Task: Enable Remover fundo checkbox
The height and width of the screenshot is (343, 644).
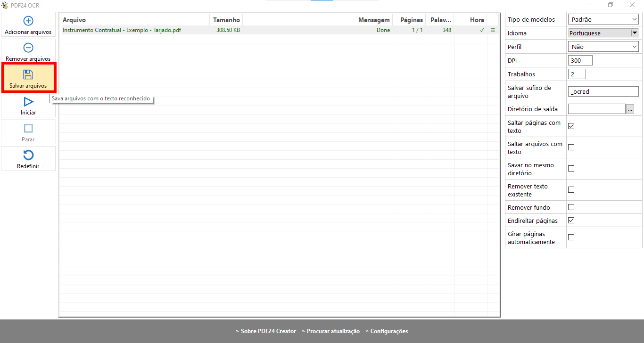Action: tap(571, 207)
